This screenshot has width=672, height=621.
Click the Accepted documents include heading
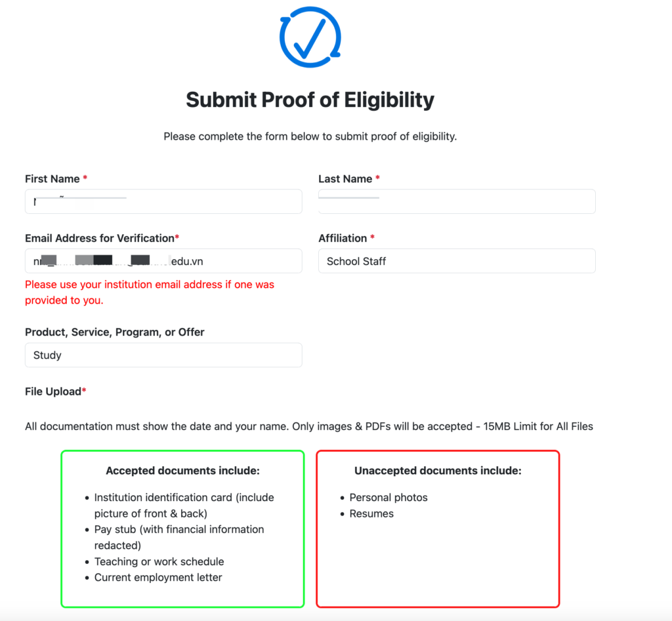(x=182, y=471)
